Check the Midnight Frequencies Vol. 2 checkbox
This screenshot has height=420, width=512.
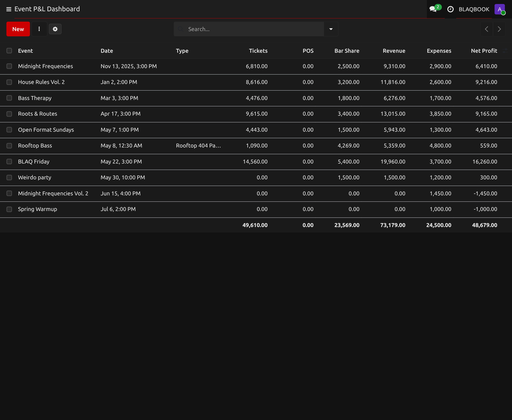point(9,193)
